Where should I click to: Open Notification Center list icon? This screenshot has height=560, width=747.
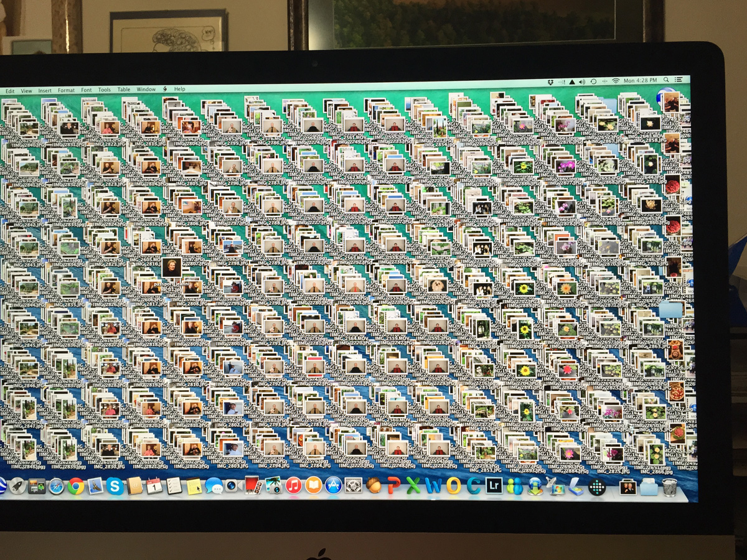click(x=679, y=80)
